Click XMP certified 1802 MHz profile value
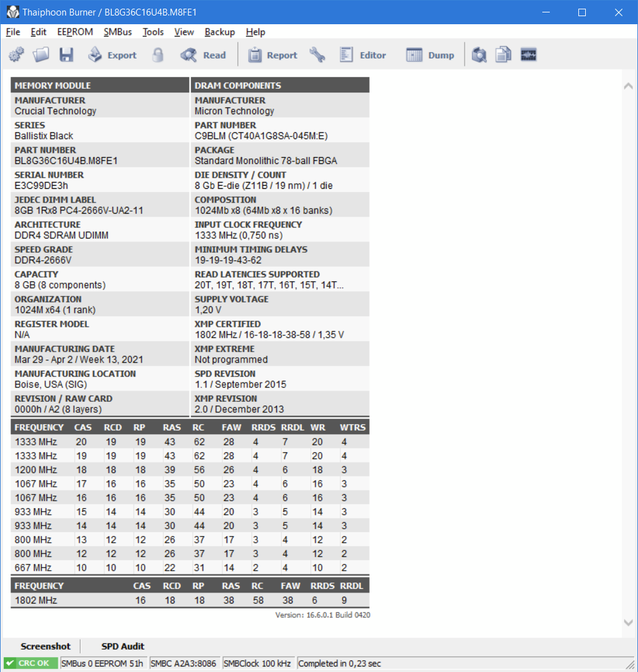Image resolution: width=638 pixels, height=672 pixels. tap(269, 335)
